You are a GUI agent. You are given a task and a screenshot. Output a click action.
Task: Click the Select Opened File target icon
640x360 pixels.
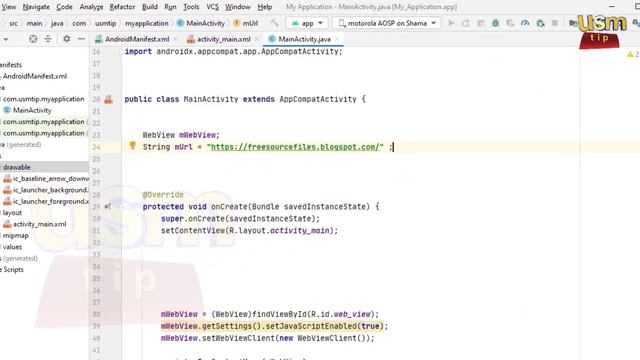pyautogui.click(x=33, y=39)
